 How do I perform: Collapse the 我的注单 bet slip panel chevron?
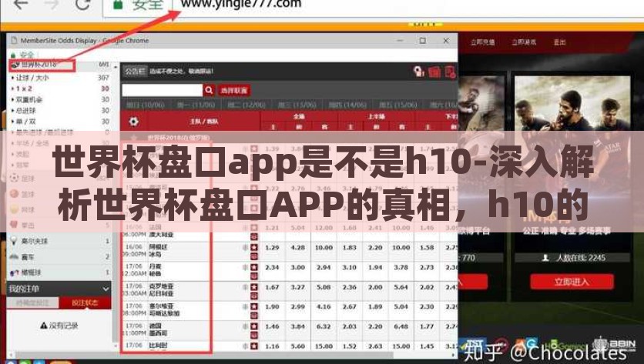106,289
